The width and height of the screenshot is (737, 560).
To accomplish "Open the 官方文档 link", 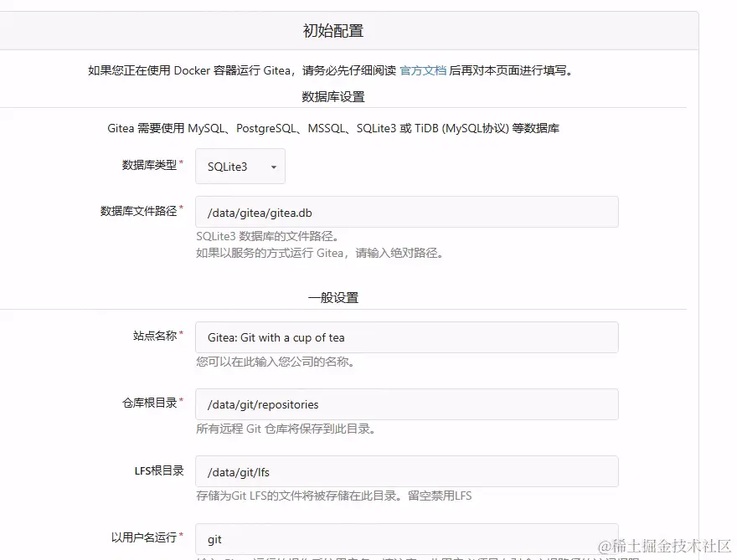I will point(423,70).
